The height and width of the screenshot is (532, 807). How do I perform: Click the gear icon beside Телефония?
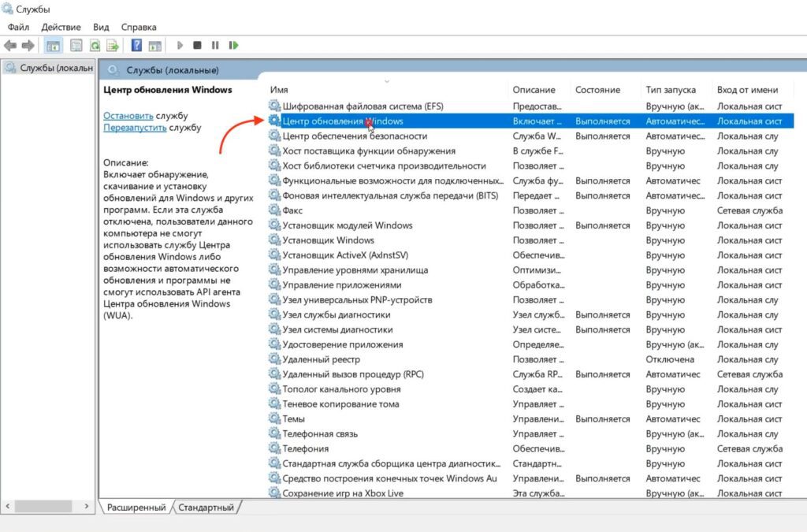point(274,448)
